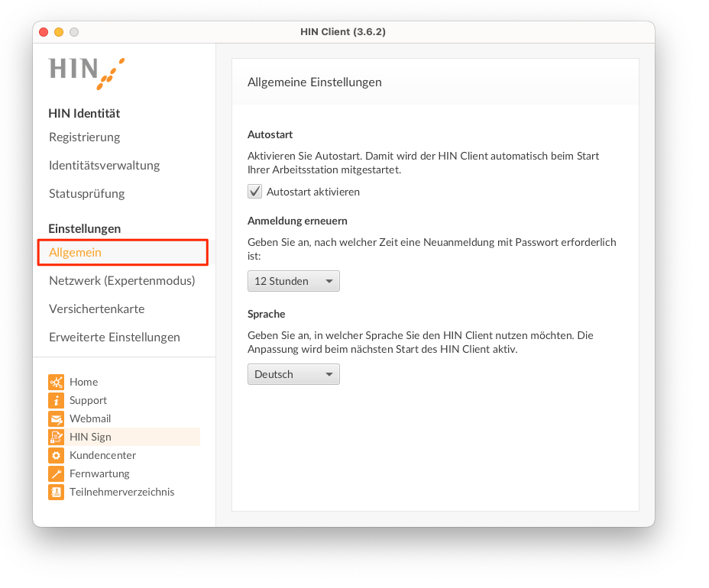Open the Support link
This screenshot has width=709, height=588.
tap(88, 400)
